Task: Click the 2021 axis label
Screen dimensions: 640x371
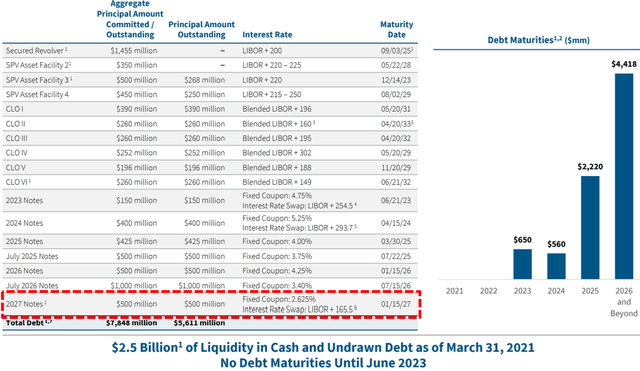Action: pyautogui.click(x=455, y=291)
